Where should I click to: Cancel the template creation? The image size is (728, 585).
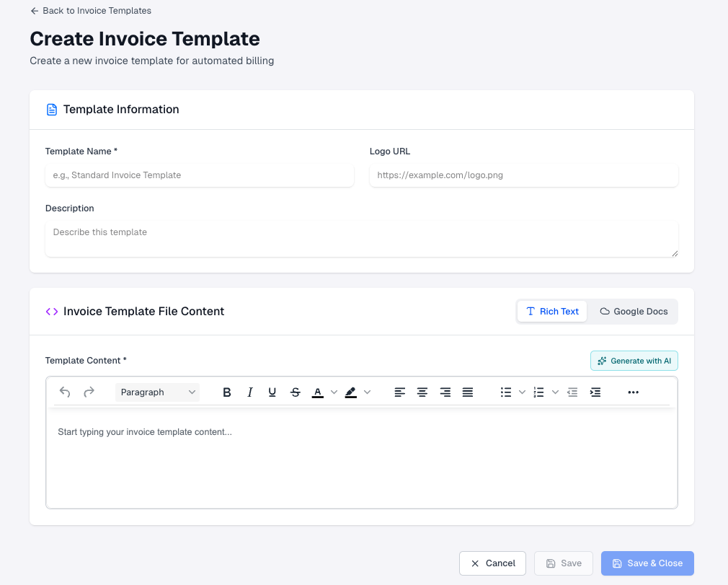(492, 563)
